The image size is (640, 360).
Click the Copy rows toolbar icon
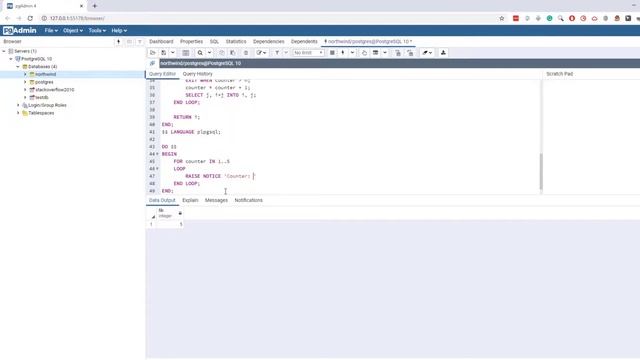pos(222,53)
